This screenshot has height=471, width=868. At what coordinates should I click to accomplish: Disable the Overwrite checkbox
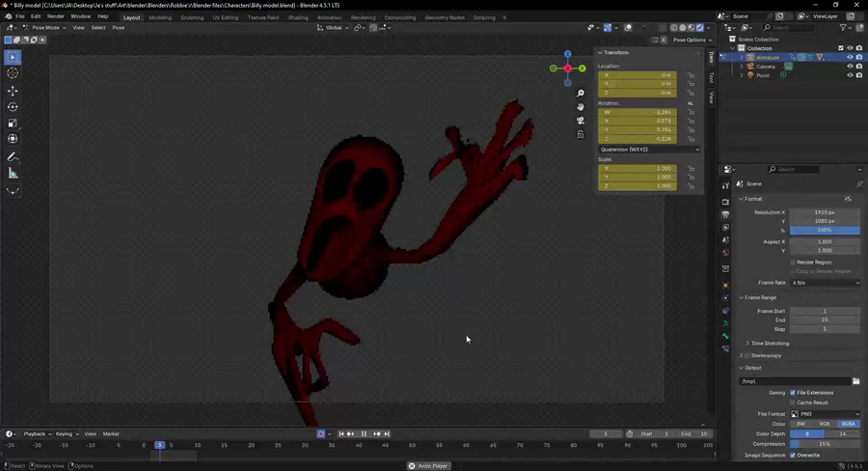793,455
